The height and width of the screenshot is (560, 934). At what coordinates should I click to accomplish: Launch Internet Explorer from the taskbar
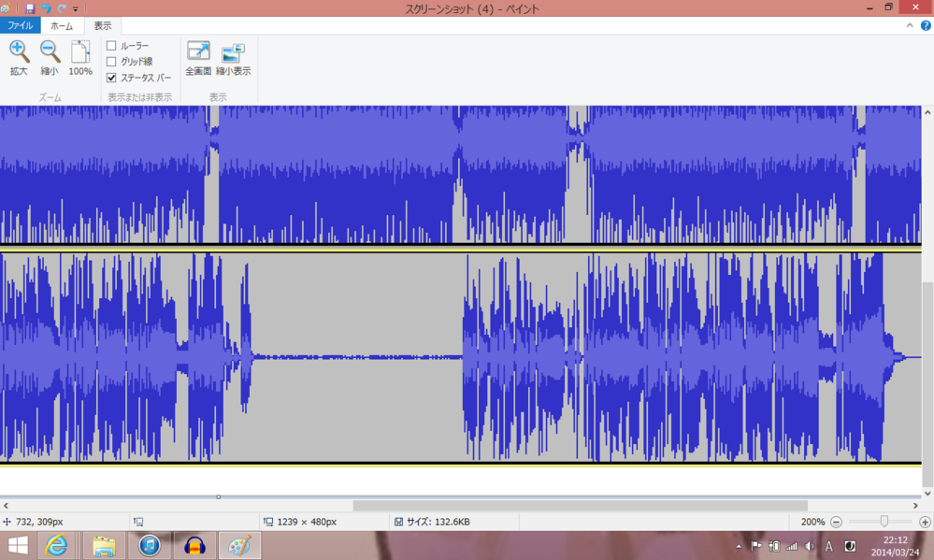57,546
